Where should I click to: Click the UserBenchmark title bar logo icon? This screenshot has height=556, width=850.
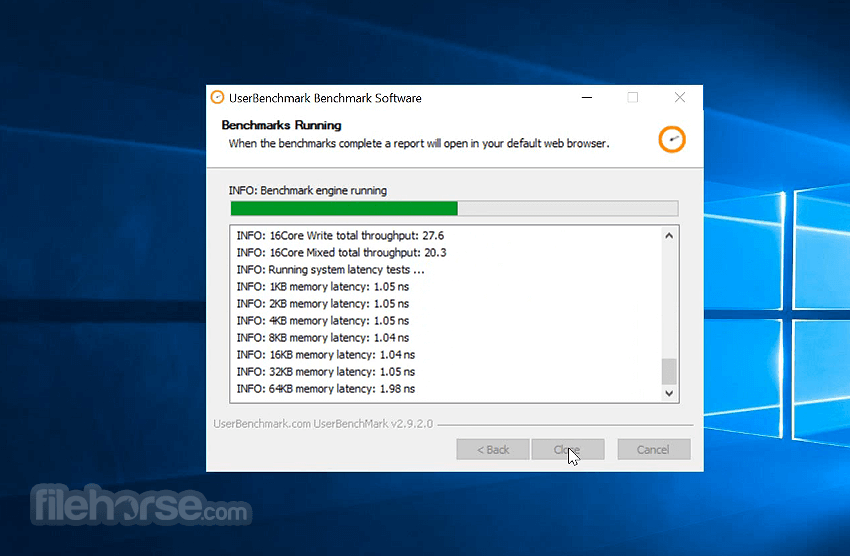click(217, 98)
